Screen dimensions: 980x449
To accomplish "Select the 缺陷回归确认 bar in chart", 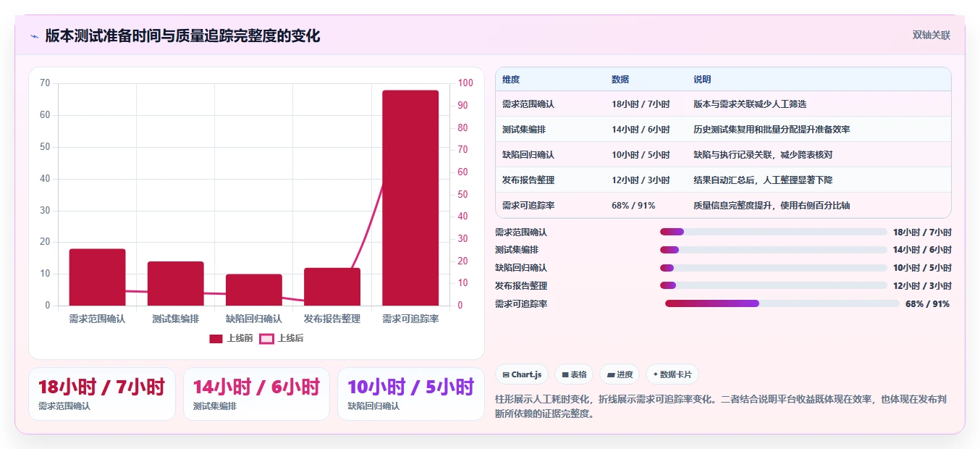I will click(x=254, y=290).
